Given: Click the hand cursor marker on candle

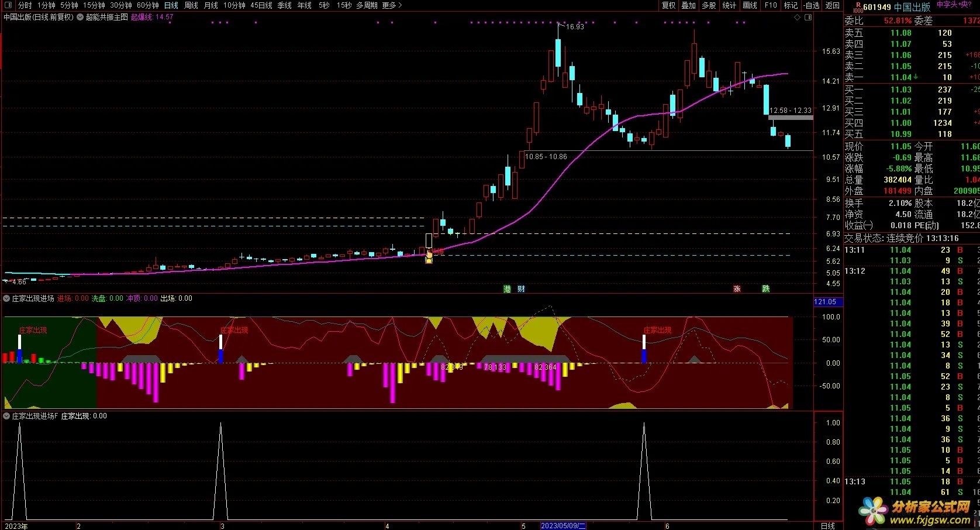Looking at the screenshot, I should (429, 254).
